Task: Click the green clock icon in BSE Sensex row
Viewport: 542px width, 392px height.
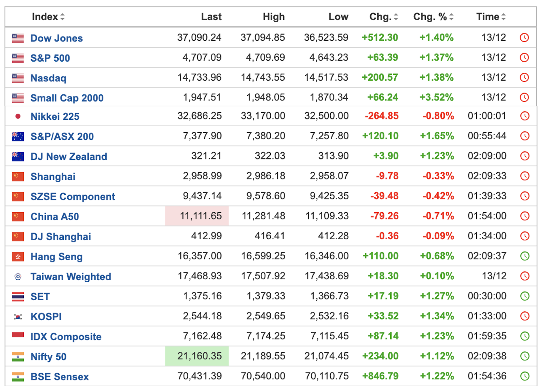Action: pos(524,376)
